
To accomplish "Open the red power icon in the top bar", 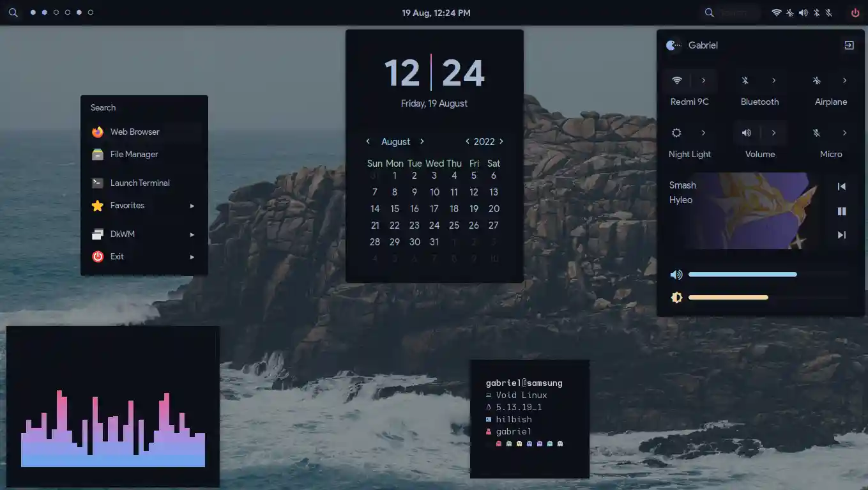I will pos(855,13).
